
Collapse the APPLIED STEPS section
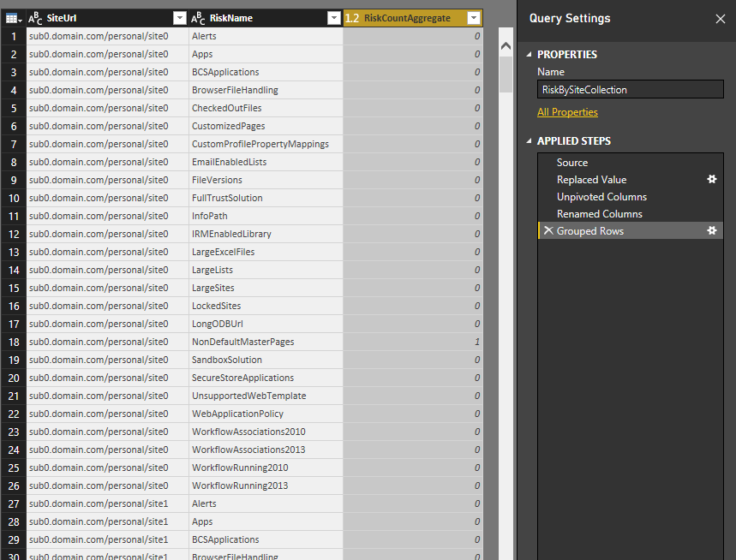(529, 141)
